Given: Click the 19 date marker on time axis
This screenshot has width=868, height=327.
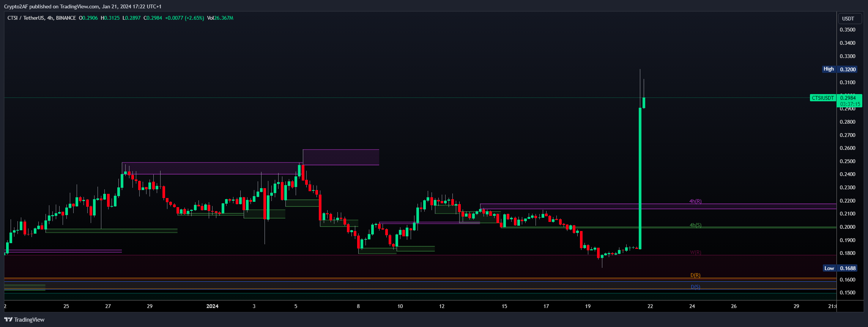Looking at the screenshot, I should tap(588, 306).
